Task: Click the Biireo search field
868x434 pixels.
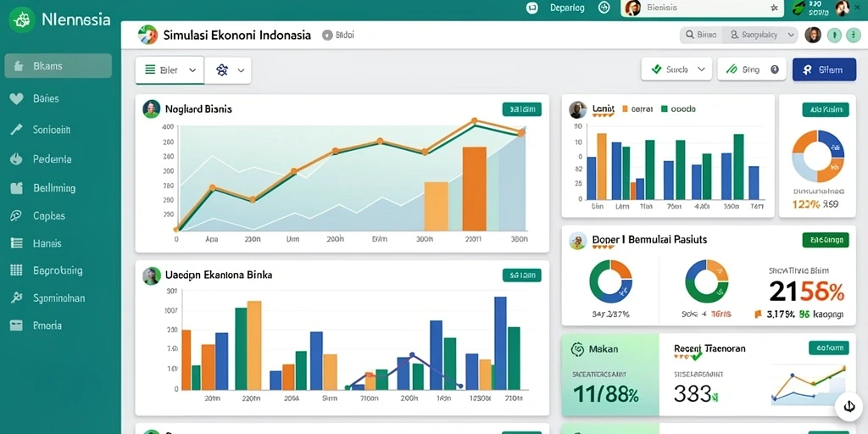Action: tap(702, 35)
